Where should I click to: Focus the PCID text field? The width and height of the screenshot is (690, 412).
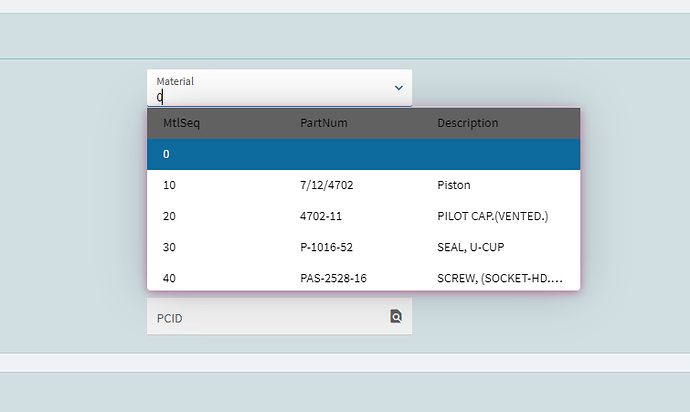click(265, 318)
